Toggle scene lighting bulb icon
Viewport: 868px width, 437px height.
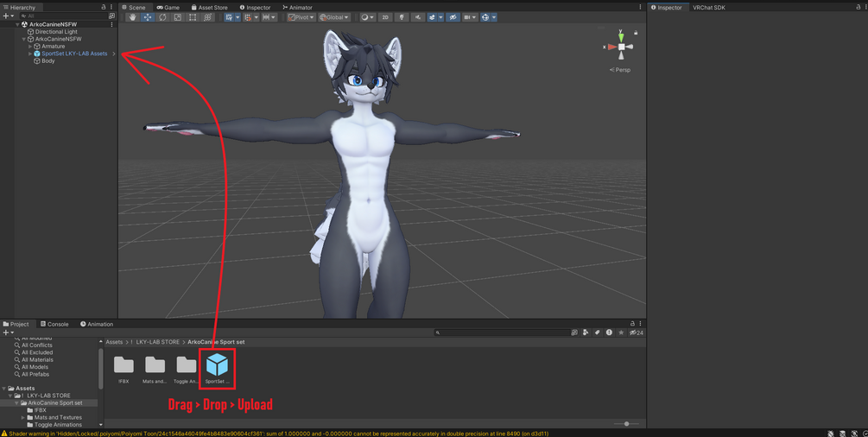[x=402, y=17]
